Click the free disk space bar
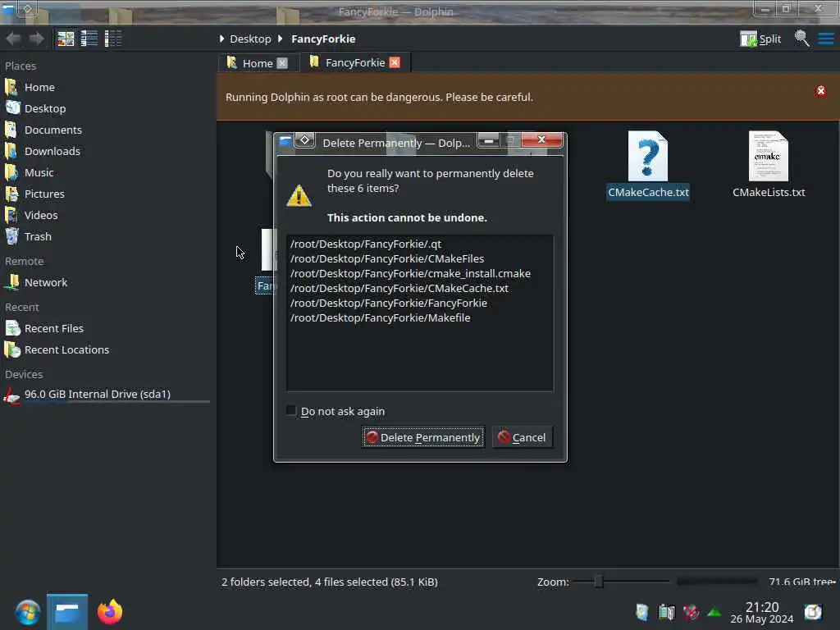This screenshot has height=630, width=840. tap(717, 582)
